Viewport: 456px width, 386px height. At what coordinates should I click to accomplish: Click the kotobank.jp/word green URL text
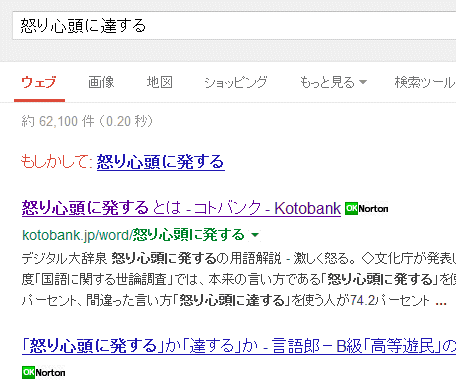point(133,235)
